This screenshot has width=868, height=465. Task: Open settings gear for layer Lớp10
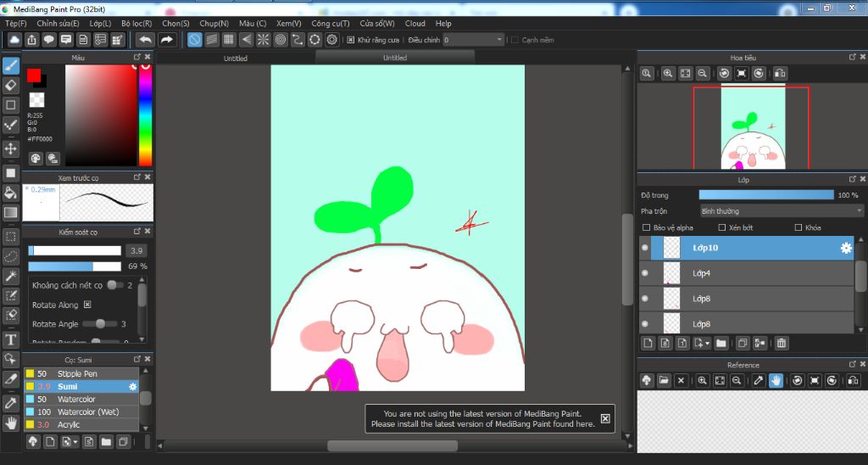[x=845, y=248]
